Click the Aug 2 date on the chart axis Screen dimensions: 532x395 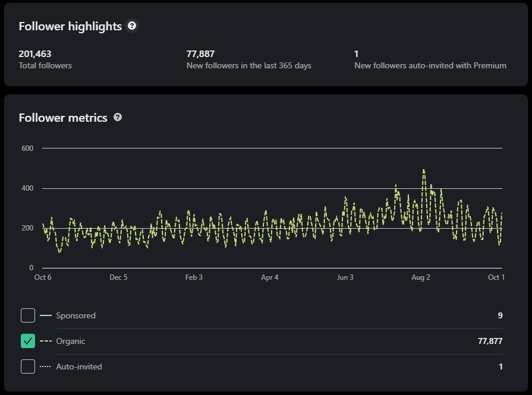[421, 277]
